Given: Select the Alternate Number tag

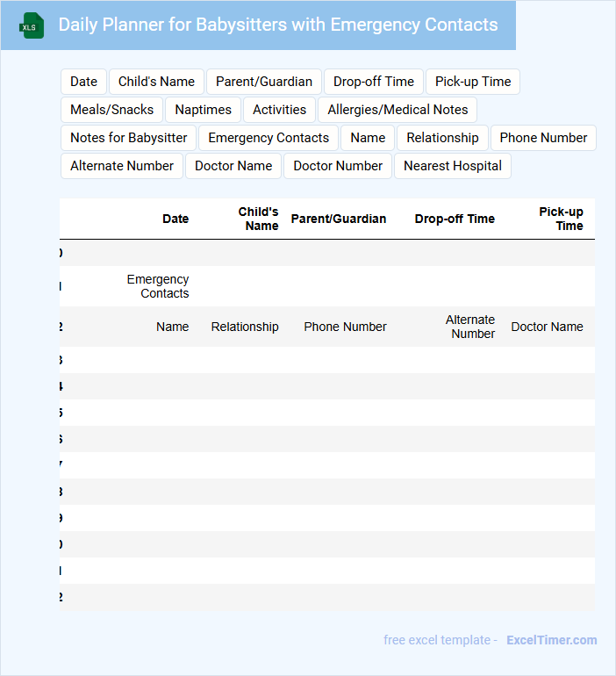Looking at the screenshot, I should [x=122, y=166].
